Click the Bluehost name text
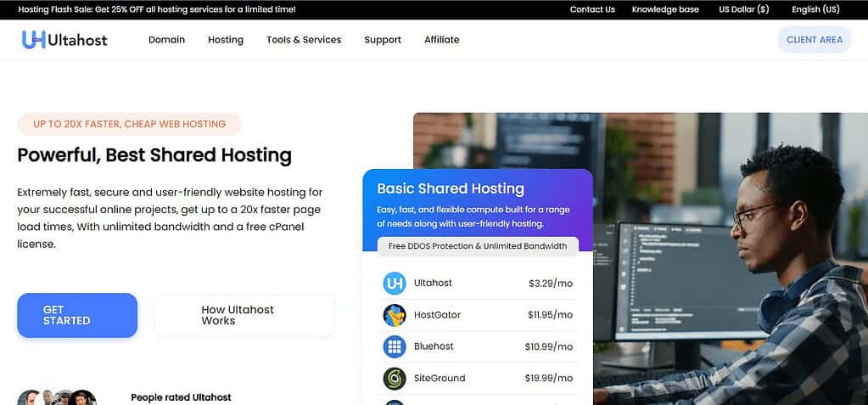 pos(434,346)
